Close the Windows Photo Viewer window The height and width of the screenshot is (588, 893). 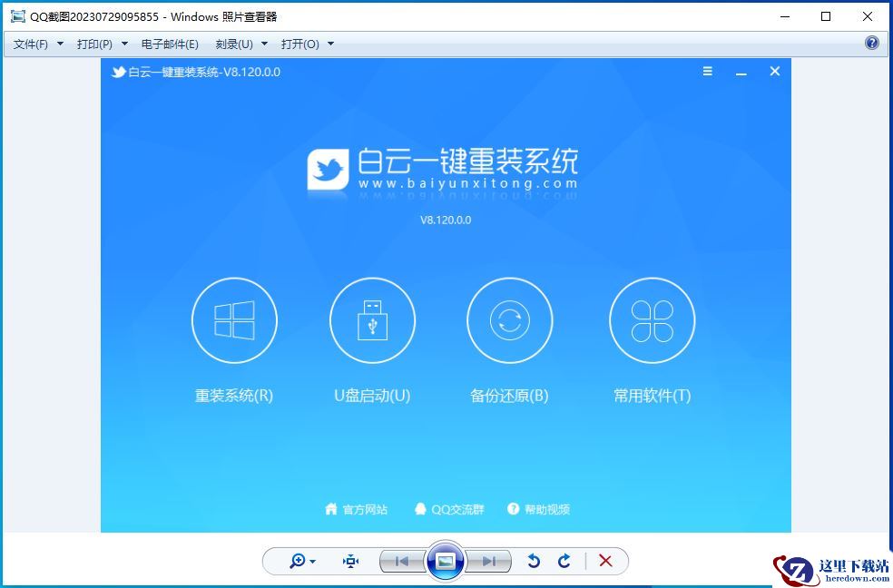tap(868, 16)
